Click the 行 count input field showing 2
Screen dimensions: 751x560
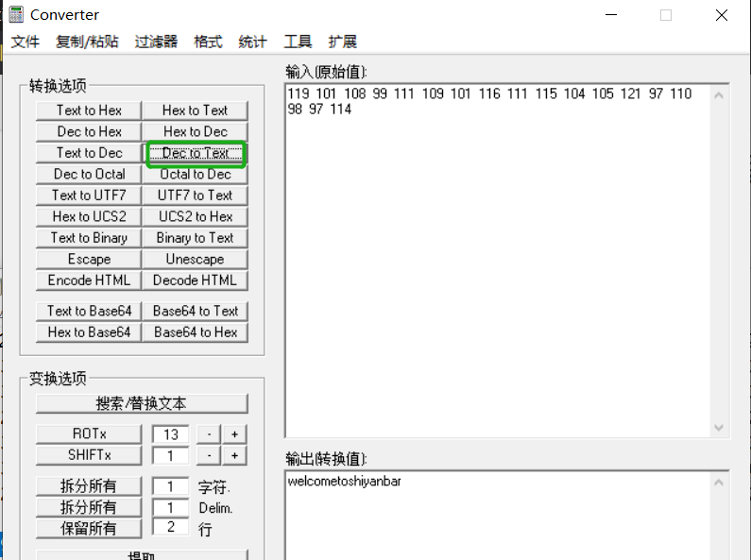coord(170,527)
